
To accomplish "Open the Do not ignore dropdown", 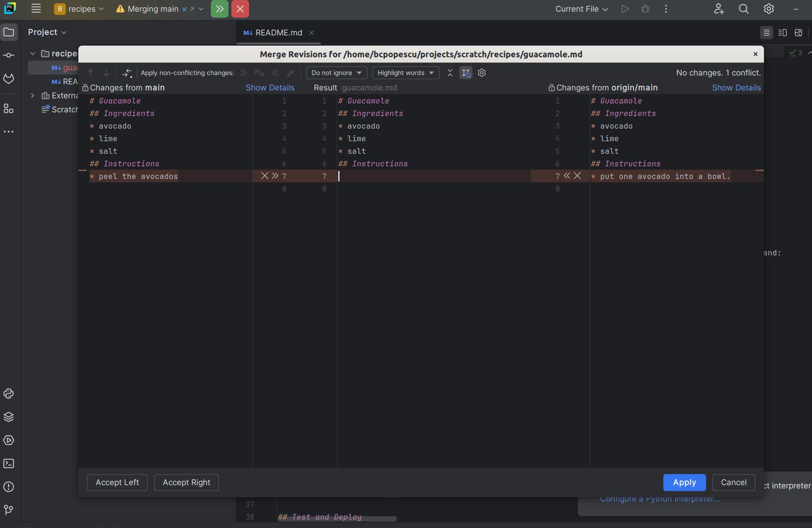I will (337, 73).
